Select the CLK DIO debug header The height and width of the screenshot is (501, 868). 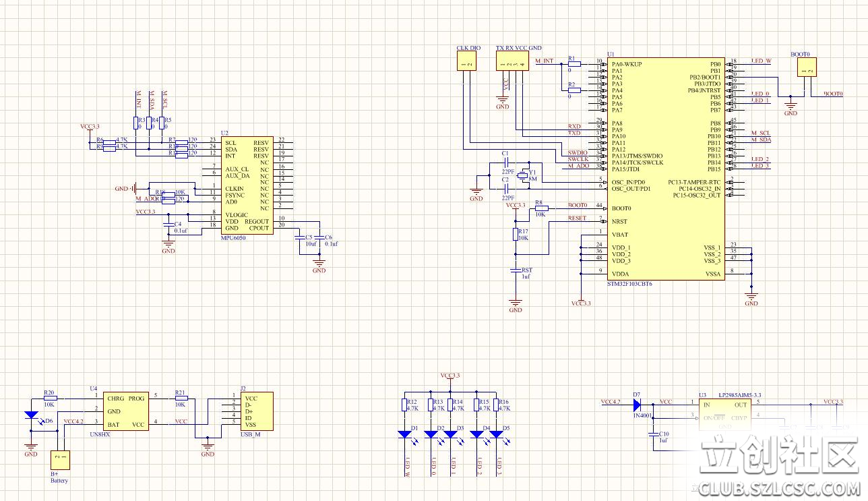(x=466, y=61)
